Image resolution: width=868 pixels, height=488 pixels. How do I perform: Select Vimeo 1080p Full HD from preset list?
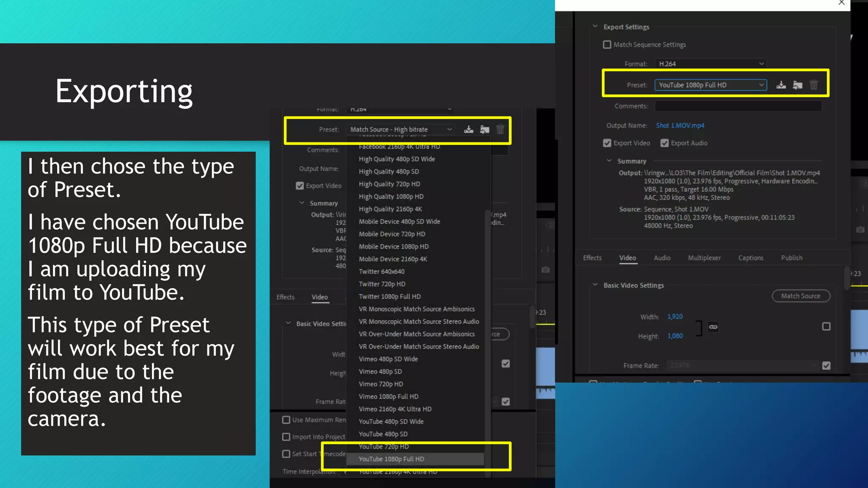click(388, 396)
